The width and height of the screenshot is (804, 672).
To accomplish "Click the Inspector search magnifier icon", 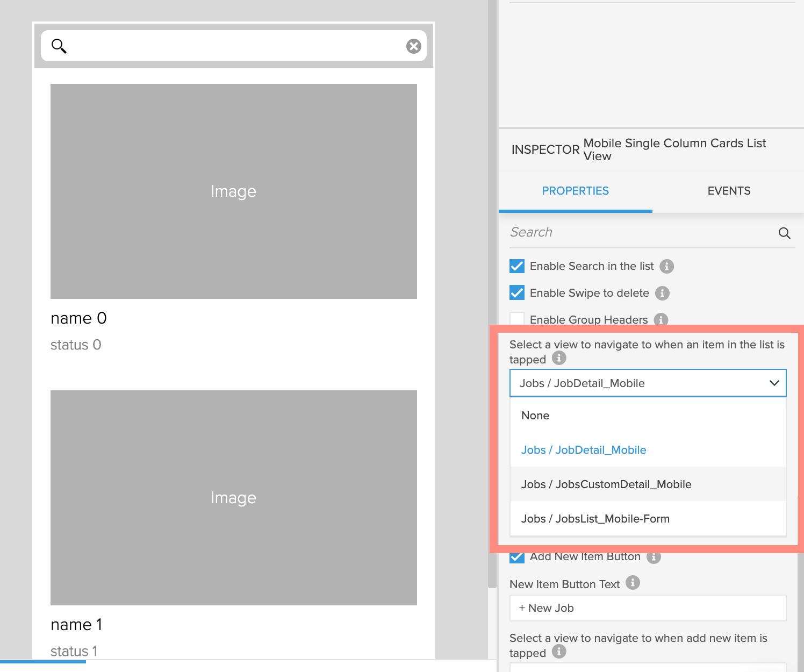I will (x=784, y=233).
